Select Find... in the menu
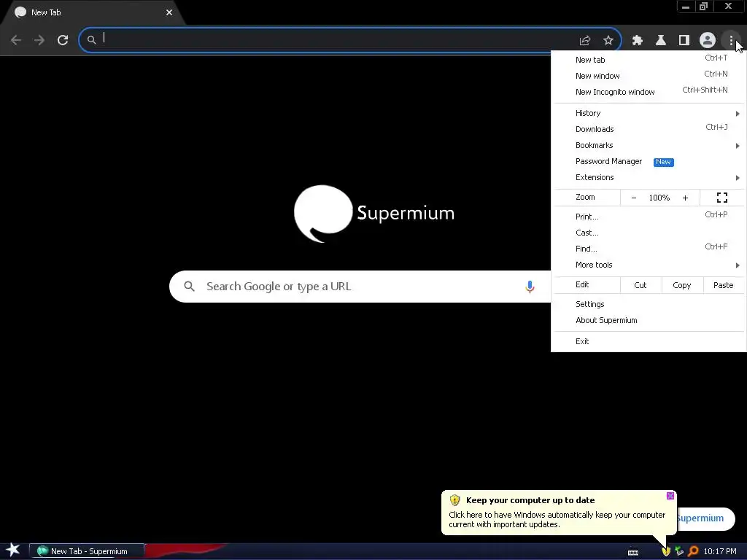 [x=649, y=249]
